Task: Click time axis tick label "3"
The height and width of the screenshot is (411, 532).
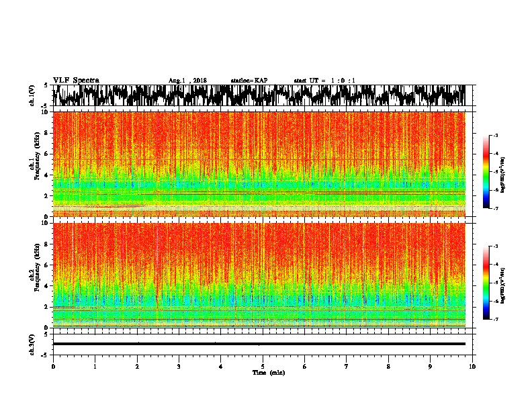Action: click(179, 367)
